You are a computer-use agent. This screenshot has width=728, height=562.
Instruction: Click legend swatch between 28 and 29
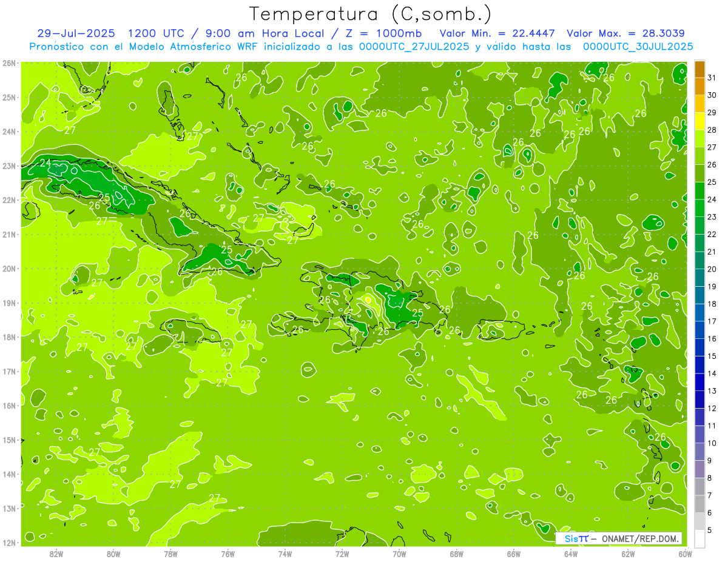(x=699, y=121)
